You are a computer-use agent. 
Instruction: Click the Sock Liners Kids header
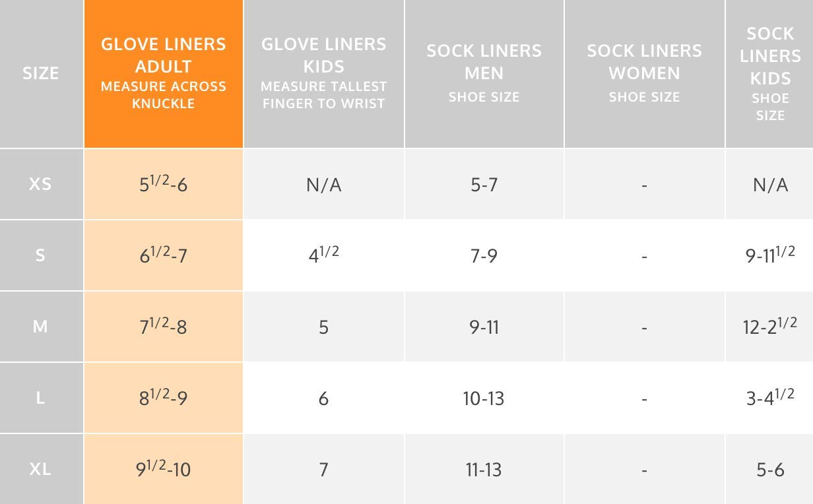pos(769,73)
